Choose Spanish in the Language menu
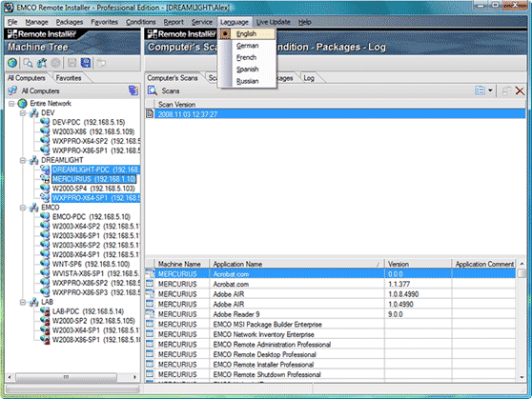This screenshot has width=532, height=399. coord(247,70)
